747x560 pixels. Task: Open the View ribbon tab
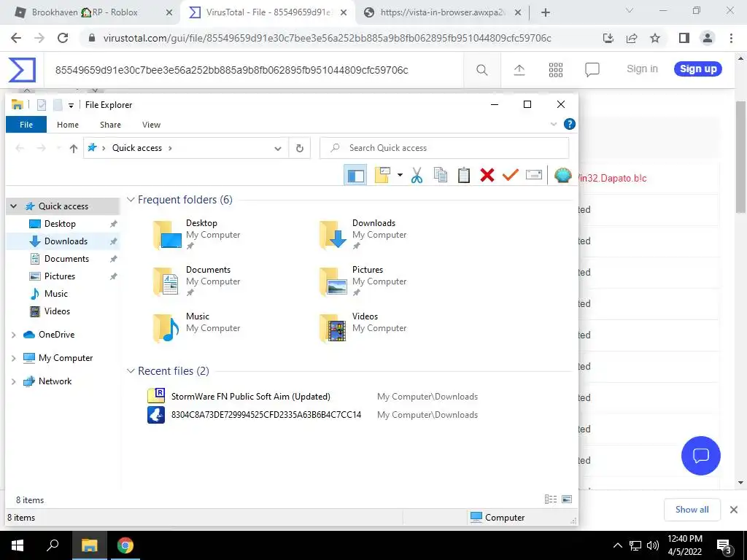[x=151, y=125]
